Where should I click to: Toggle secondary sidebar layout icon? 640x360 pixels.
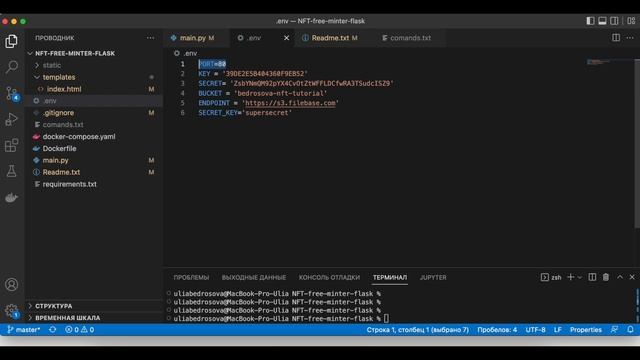(614, 21)
